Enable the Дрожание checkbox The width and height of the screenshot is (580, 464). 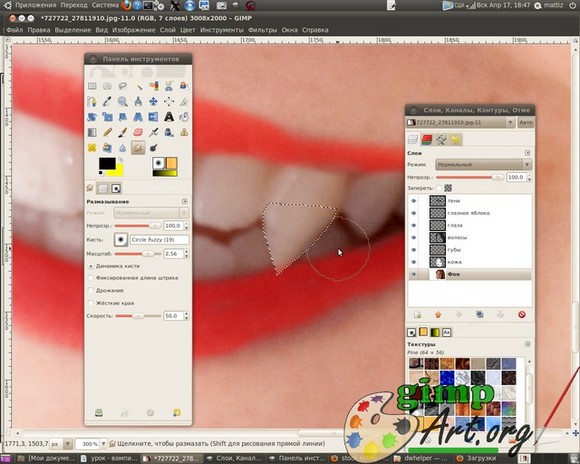(x=91, y=290)
